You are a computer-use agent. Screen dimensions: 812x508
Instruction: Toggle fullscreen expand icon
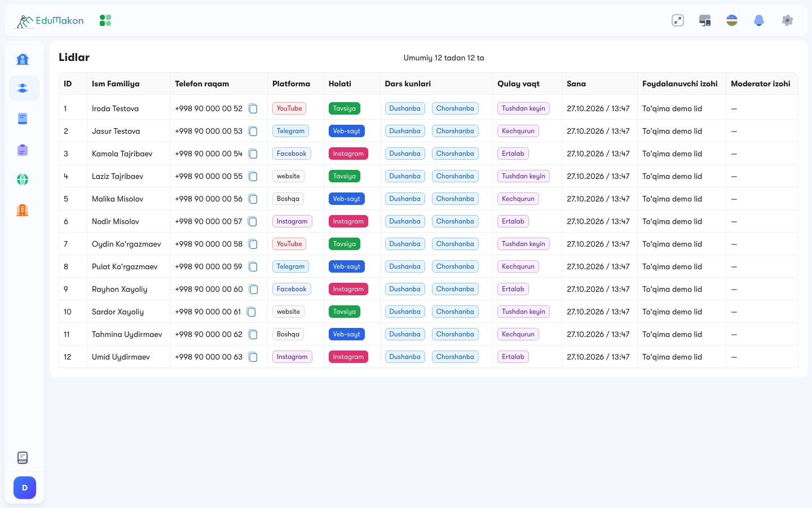pos(678,20)
